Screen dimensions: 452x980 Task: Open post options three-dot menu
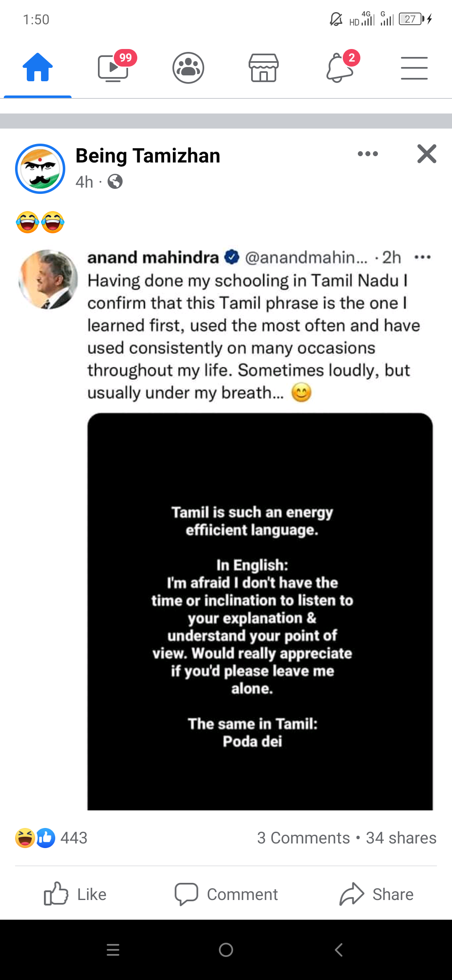(x=368, y=154)
